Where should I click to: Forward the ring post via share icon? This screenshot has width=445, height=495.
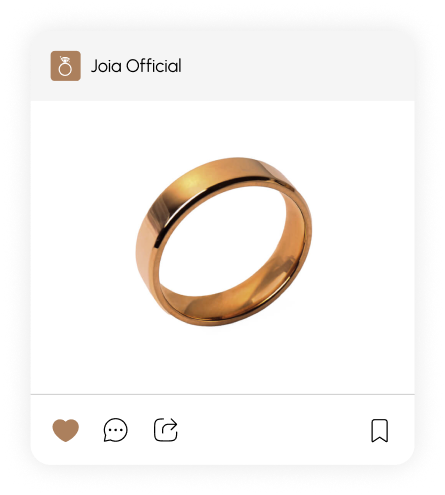166,430
